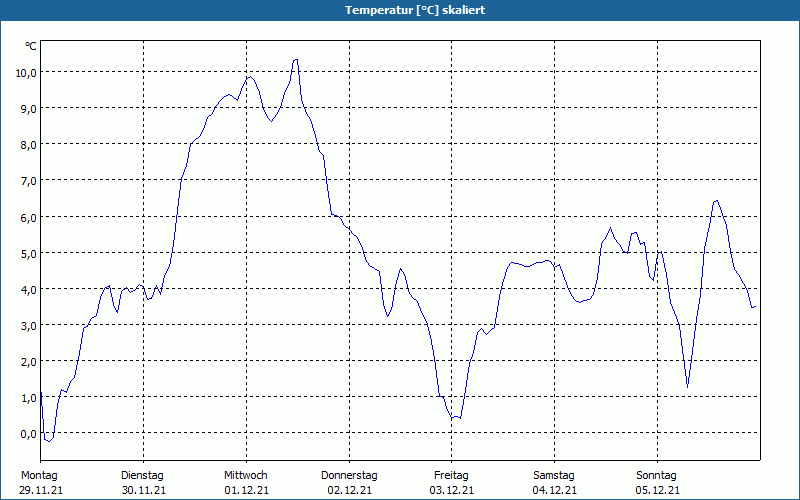Select the Mittwoch day label

pyautogui.click(x=246, y=475)
